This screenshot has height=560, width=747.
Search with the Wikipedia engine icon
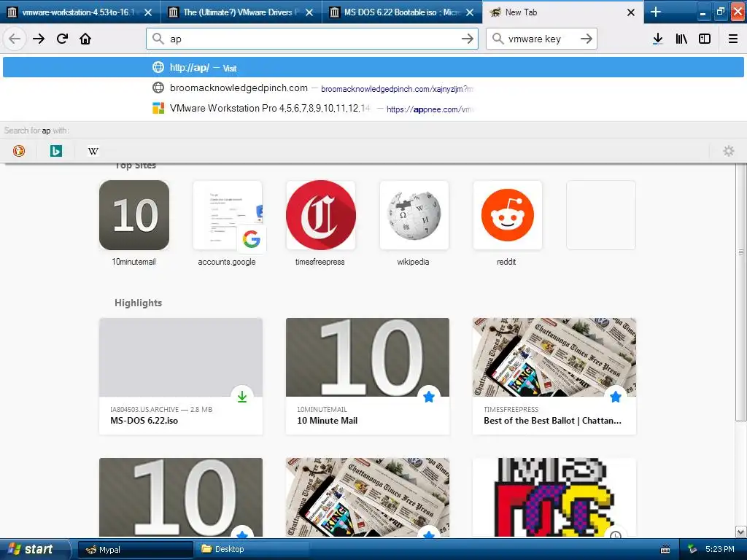coord(93,151)
